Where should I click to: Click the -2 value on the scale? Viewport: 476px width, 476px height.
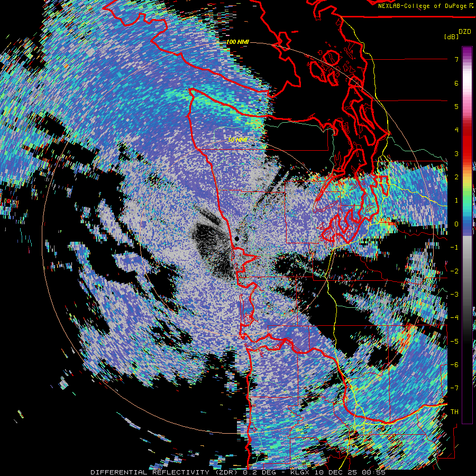tap(454, 271)
